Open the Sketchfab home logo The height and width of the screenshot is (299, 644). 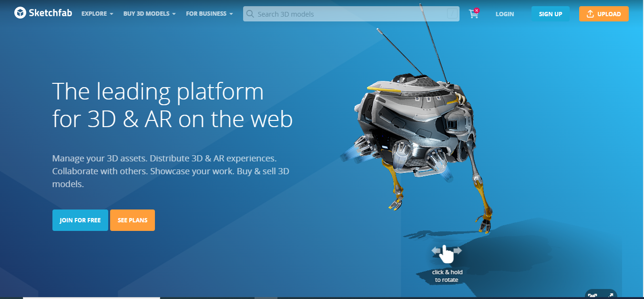pos(43,13)
